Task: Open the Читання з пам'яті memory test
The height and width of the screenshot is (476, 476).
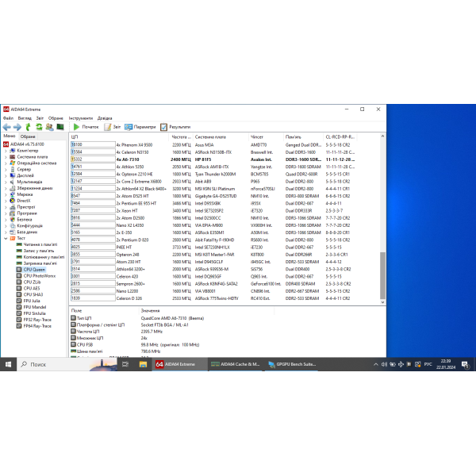Action: (36, 244)
